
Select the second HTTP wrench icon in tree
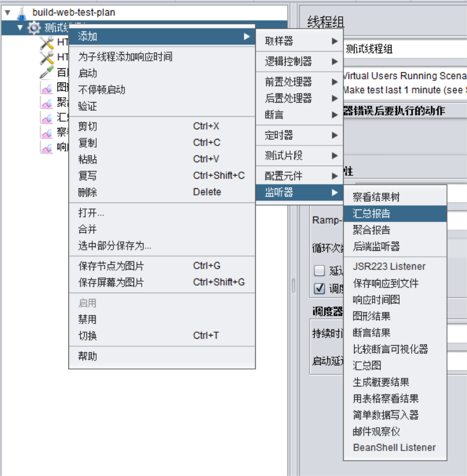point(47,58)
